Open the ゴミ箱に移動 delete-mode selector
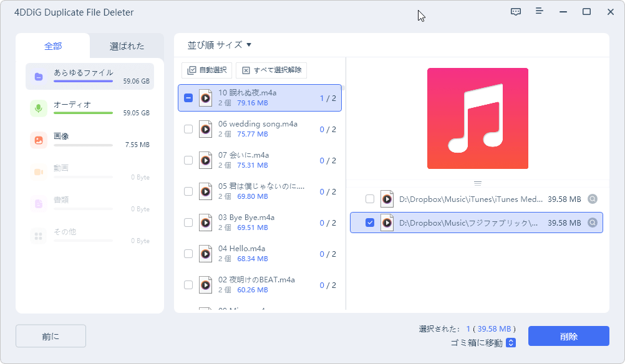The image size is (625, 364). coord(511,342)
